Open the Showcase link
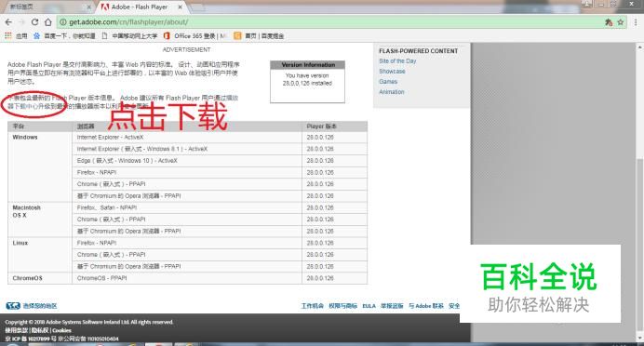The height and width of the screenshot is (346, 644). tap(392, 71)
